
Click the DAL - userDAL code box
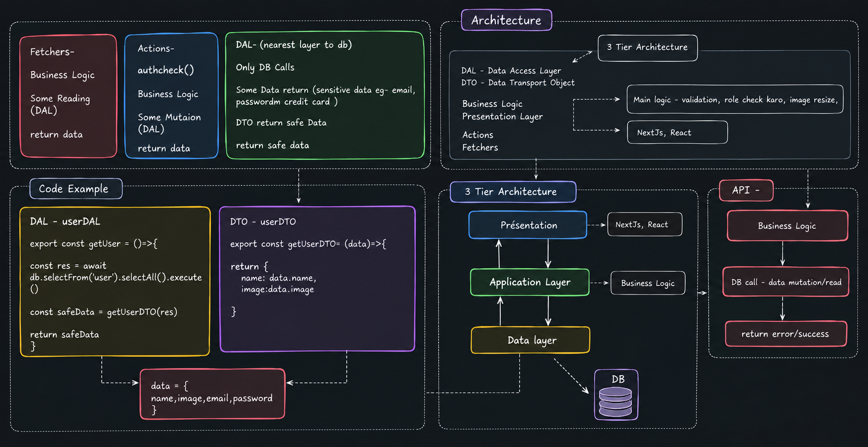point(115,282)
